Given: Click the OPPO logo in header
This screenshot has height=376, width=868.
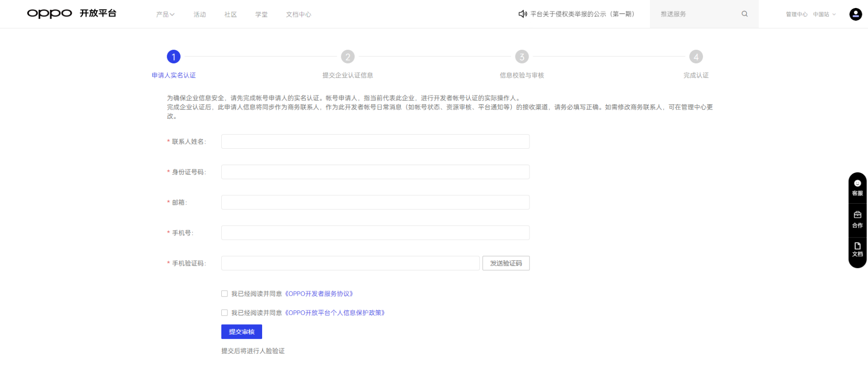Looking at the screenshot, I should 49,14.
